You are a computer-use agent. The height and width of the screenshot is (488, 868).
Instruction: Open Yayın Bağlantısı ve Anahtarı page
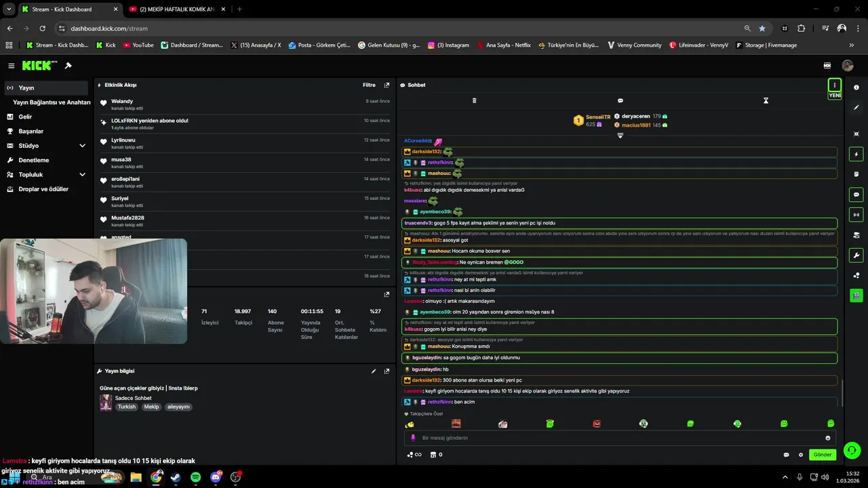pos(52,102)
